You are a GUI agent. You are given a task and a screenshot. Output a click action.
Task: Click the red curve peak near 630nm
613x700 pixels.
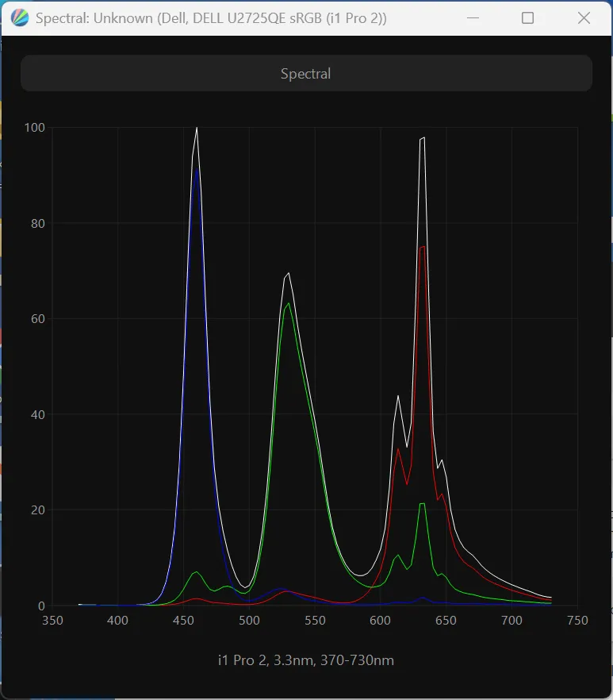pos(423,247)
